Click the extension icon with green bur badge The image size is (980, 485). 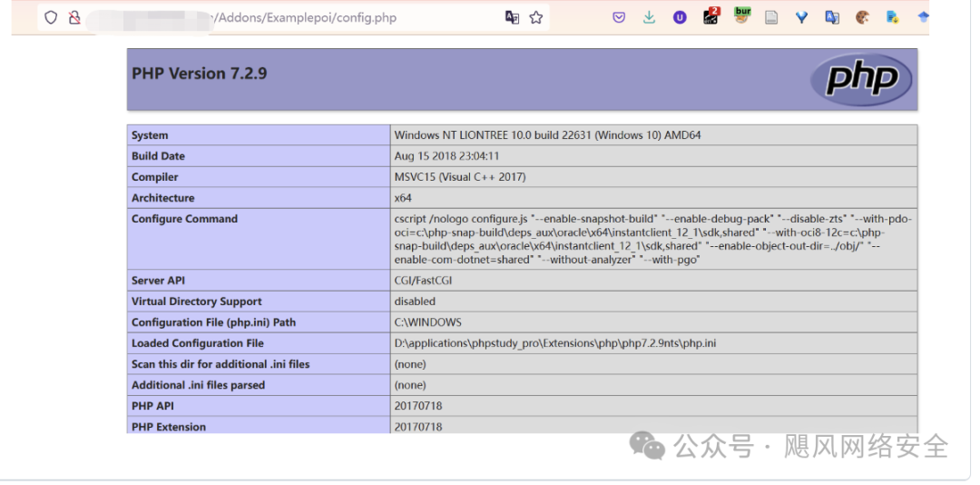pos(742,15)
